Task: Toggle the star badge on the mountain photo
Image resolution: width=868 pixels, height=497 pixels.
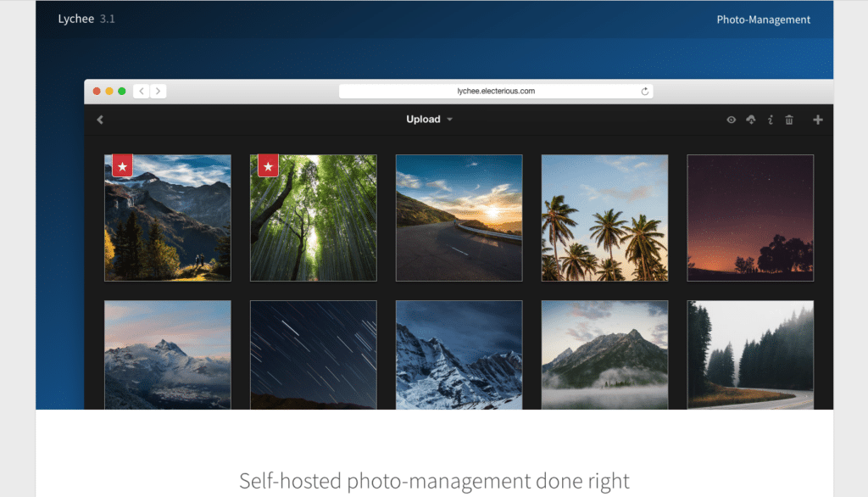Action: pos(122,165)
